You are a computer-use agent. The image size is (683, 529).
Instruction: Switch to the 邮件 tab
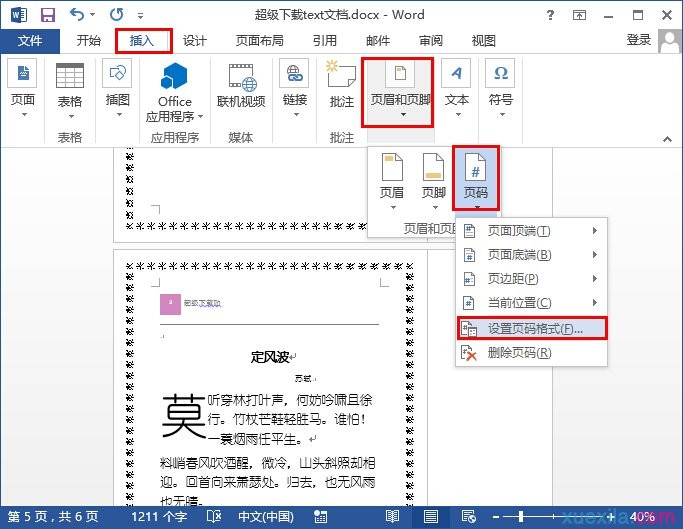coord(378,41)
